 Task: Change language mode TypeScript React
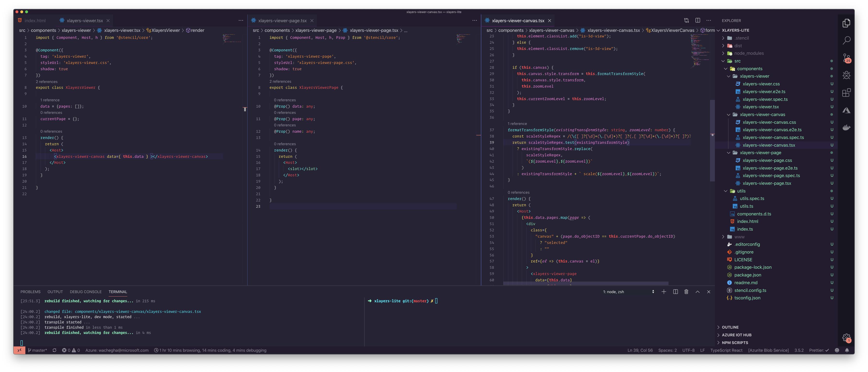point(726,350)
